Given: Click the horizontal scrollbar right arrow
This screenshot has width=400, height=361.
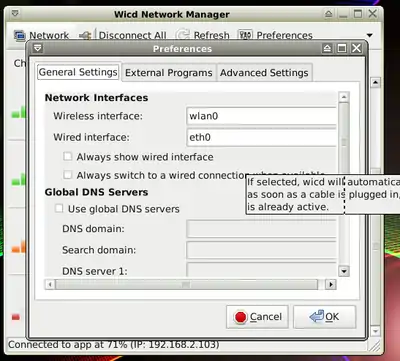Looking at the screenshot, I should 331,284.
